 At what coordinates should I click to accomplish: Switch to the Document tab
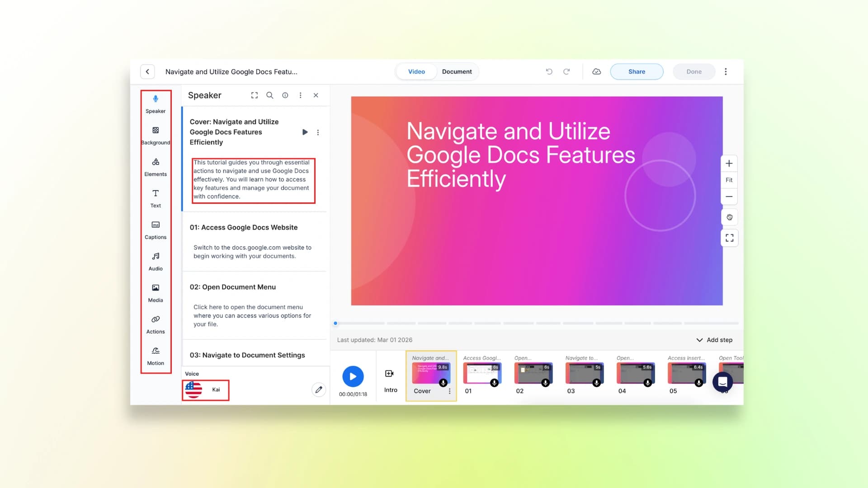(457, 72)
